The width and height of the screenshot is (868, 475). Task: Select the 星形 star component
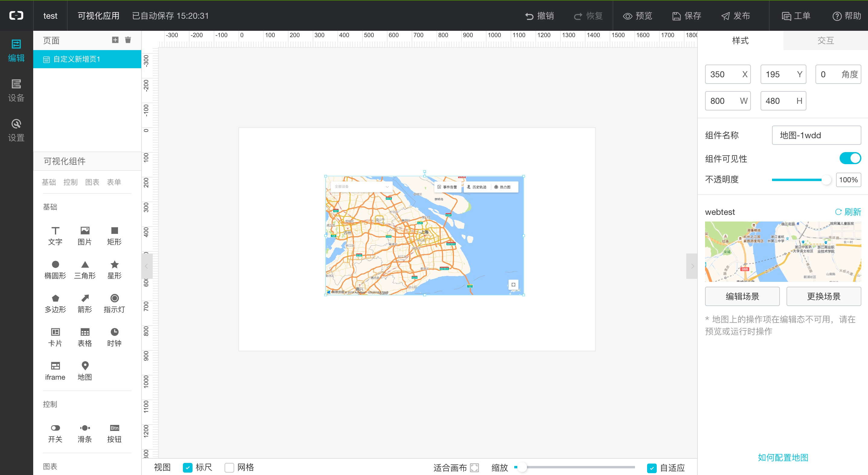point(115,269)
